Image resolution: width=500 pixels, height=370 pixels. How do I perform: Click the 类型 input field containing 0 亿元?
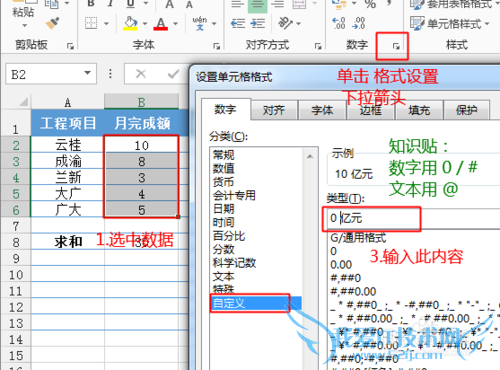412,219
